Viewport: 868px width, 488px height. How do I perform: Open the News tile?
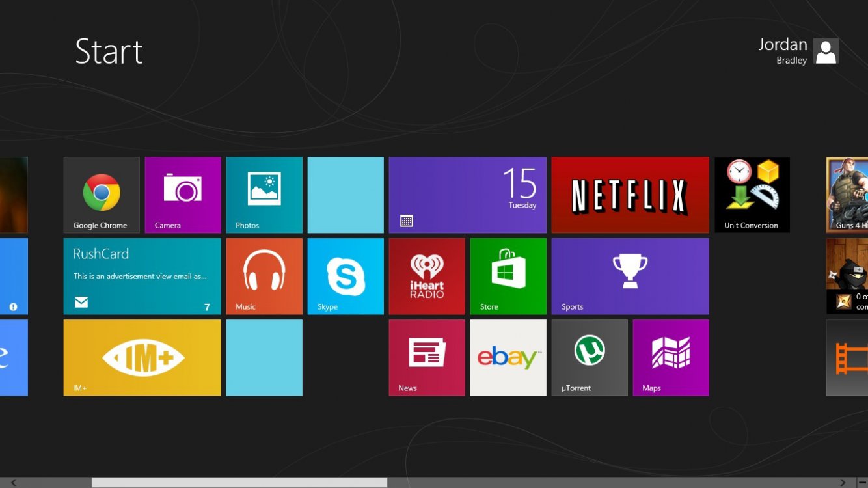(427, 357)
